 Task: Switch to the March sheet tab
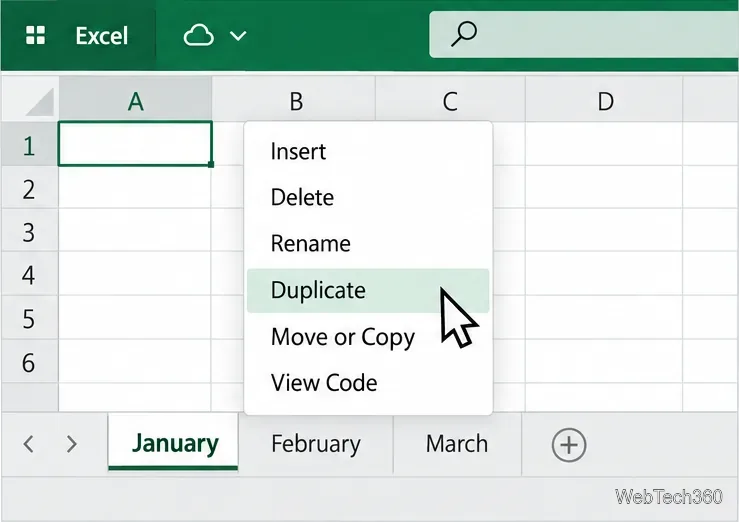pos(457,443)
